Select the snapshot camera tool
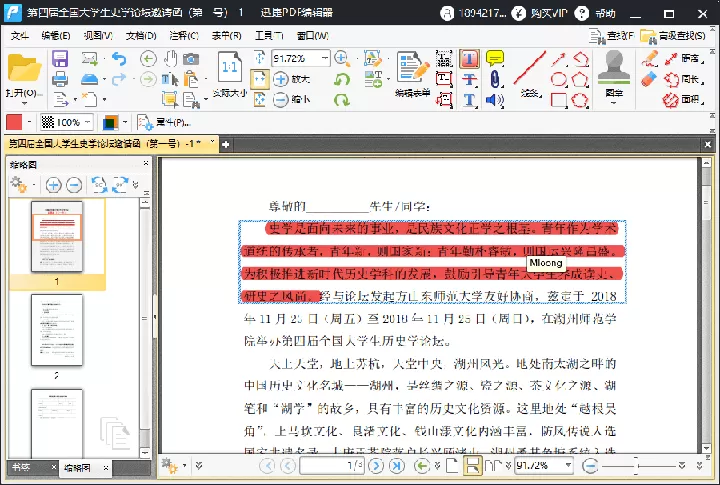The width and height of the screenshot is (720, 485). 191,59
